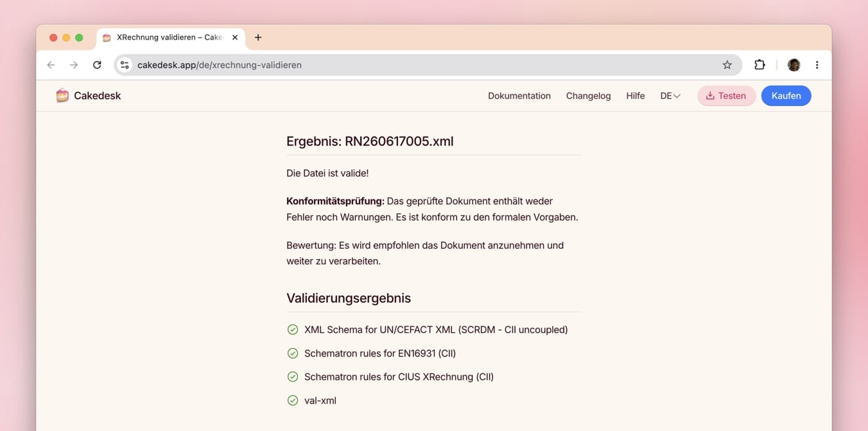Click the macOS yellow minimize window button
The height and width of the screenshot is (431, 868).
[x=66, y=38]
